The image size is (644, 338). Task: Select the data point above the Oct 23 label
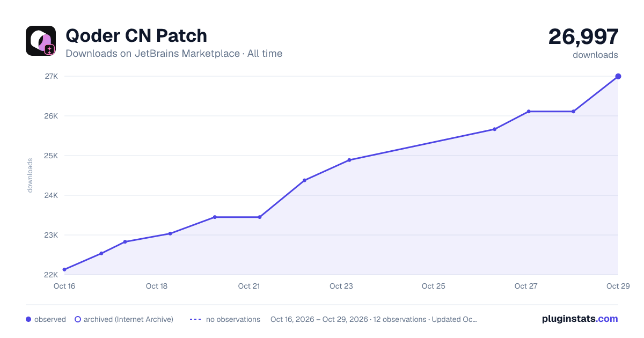349,160
